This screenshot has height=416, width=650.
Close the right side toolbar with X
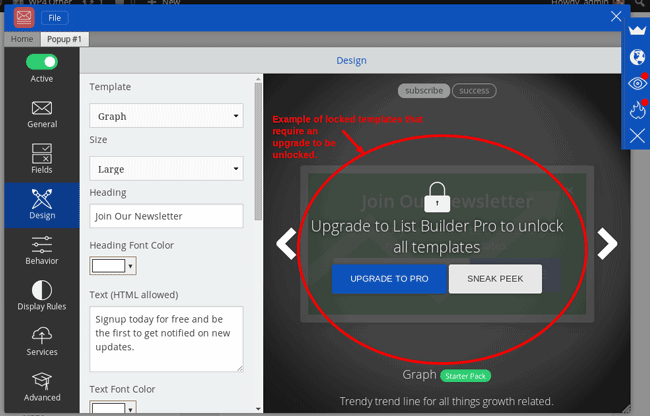pos(637,136)
